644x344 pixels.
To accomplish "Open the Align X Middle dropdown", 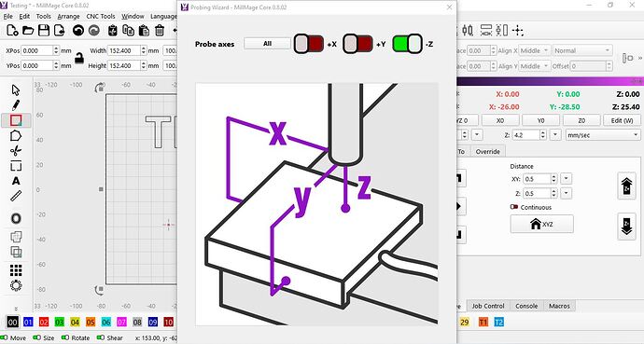I will coord(535,50).
